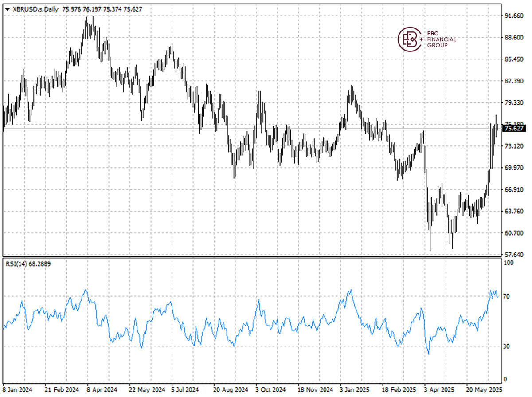Click the EBC circular logo icon

click(409, 39)
